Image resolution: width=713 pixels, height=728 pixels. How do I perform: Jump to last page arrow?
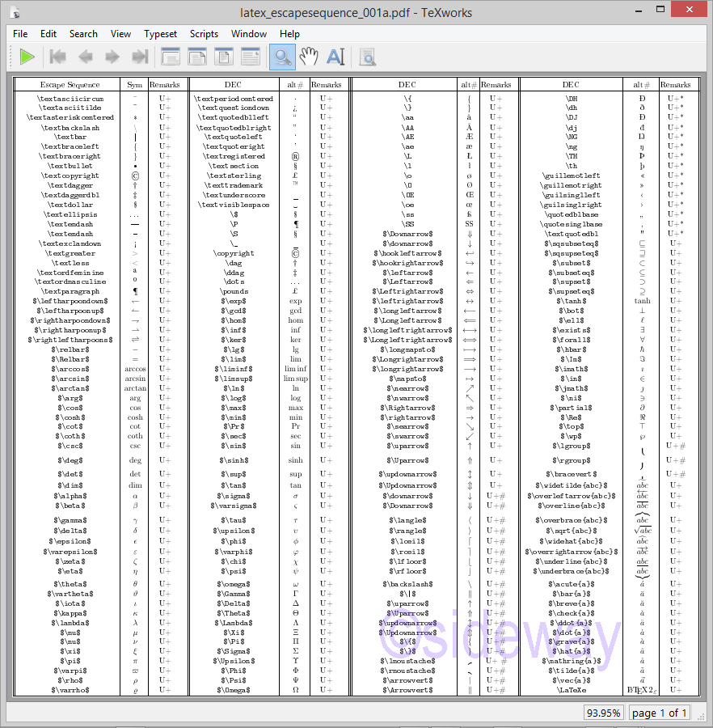tap(140, 57)
